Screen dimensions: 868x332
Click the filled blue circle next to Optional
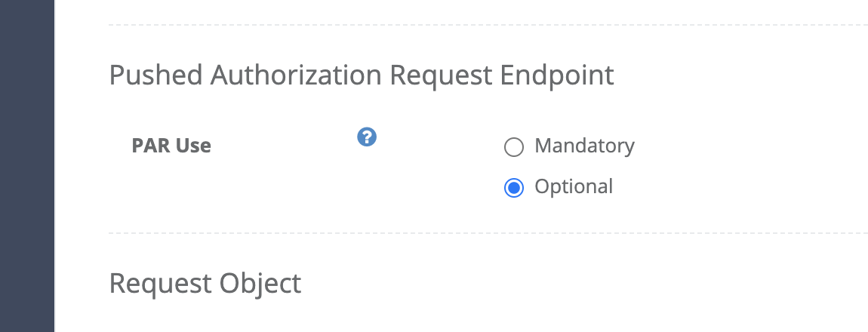pos(514,188)
